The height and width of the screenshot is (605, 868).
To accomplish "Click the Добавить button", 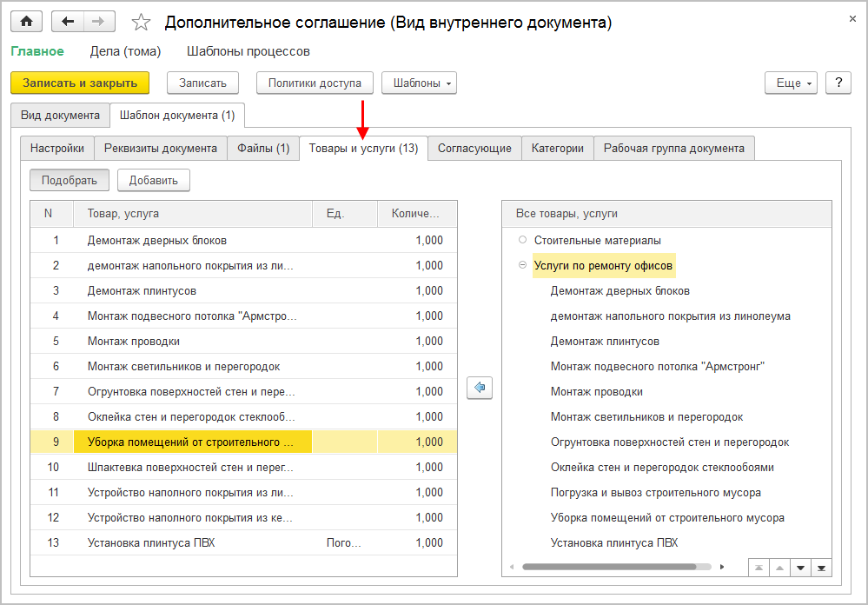I will 153,180.
